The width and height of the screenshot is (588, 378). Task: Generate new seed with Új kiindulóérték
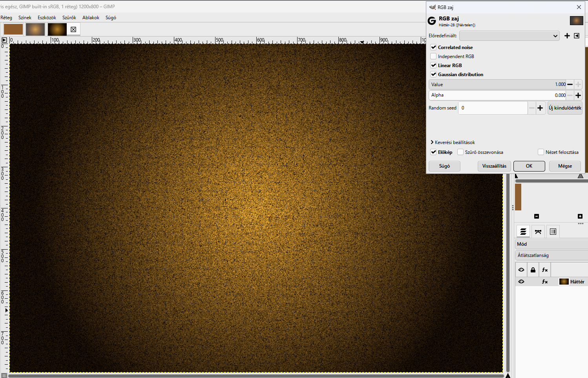click(565, 108)
